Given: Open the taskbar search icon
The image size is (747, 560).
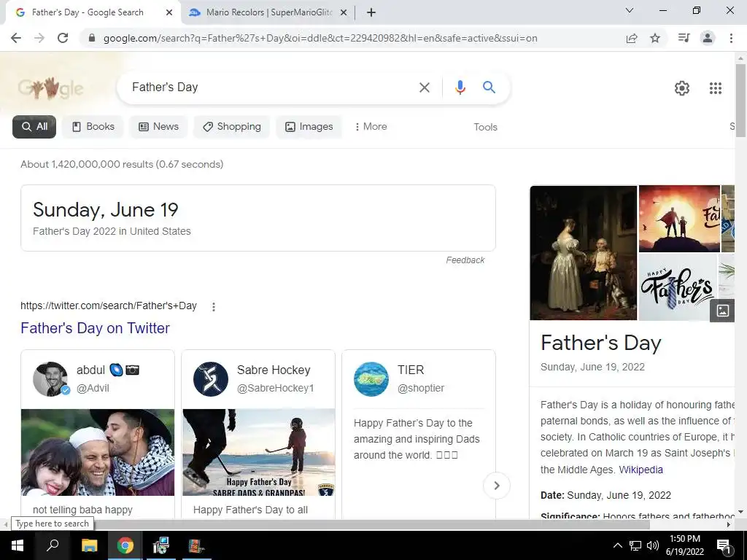Looking at the screenshot, I should pos(53,545).
